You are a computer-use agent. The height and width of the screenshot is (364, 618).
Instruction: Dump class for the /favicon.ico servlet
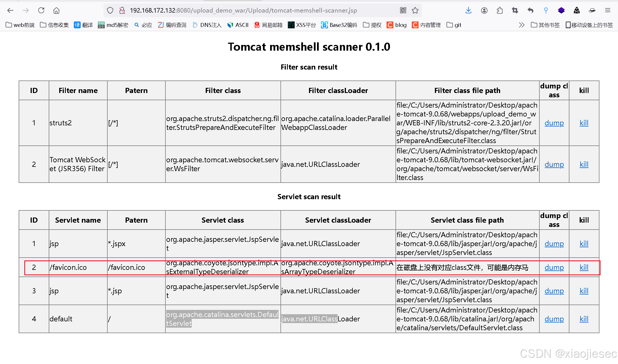coord(554,267)
